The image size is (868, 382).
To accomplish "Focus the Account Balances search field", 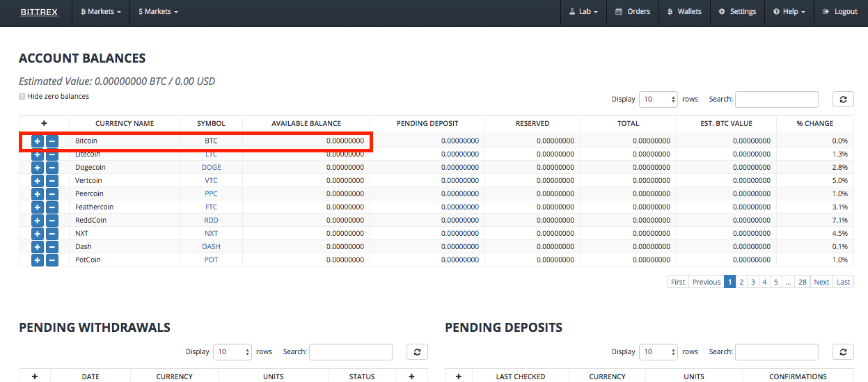I will click(x=777, y=100).
